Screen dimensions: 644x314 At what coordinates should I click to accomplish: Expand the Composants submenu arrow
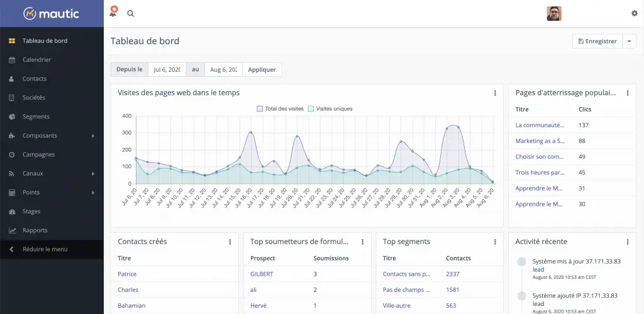pyautogui.click(x=93, y=136)
